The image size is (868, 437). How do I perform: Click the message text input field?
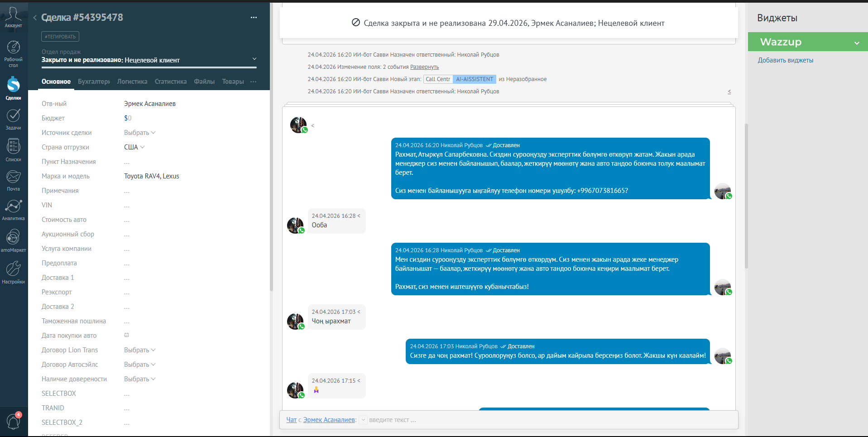pyautogui.click(x=551, y=420)
